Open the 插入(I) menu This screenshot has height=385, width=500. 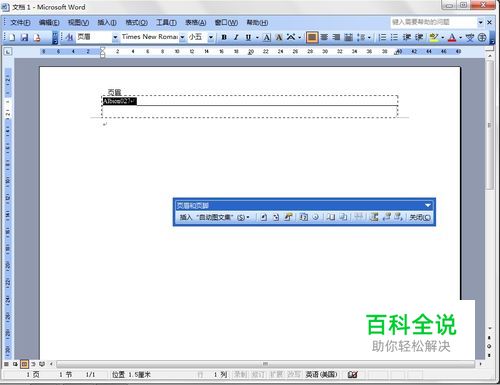pos(107,23)
